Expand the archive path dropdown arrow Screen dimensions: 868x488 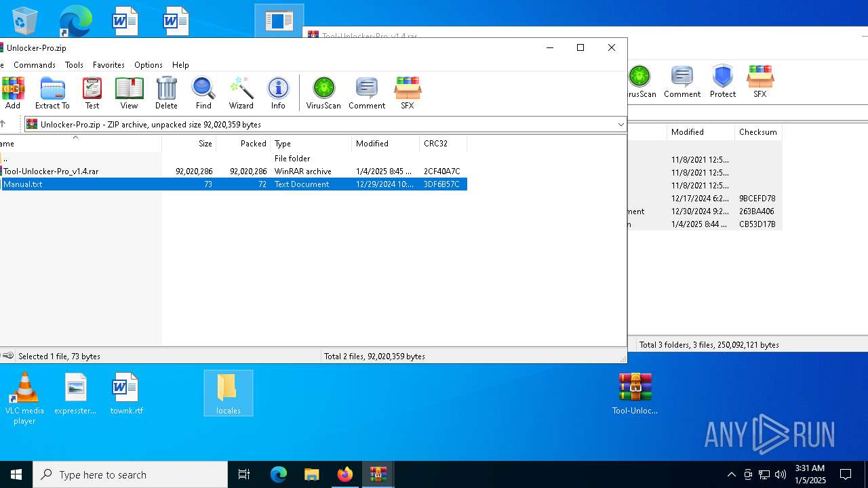[620, 125]
